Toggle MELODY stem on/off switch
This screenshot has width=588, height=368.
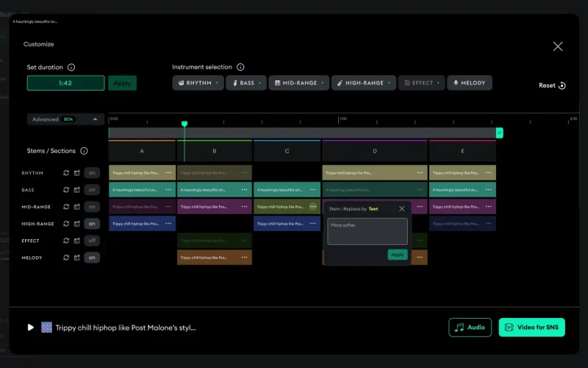pos(92,257)
